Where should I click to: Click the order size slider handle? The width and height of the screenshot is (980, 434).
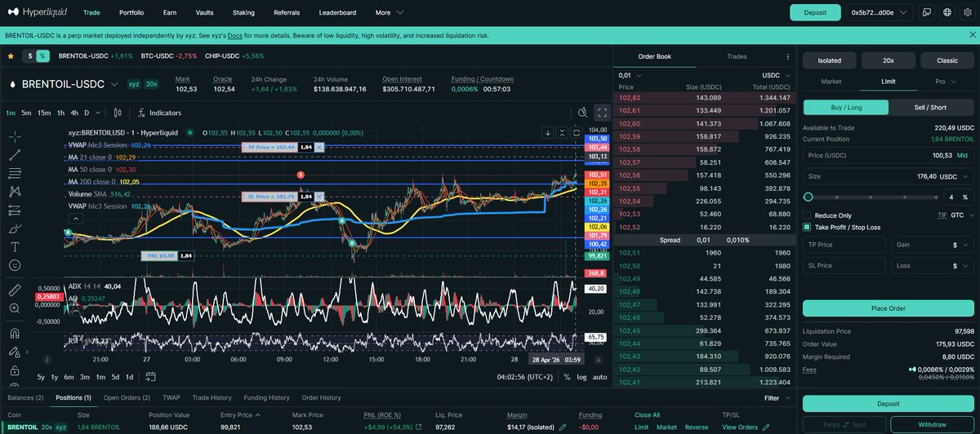coord(808,197)
